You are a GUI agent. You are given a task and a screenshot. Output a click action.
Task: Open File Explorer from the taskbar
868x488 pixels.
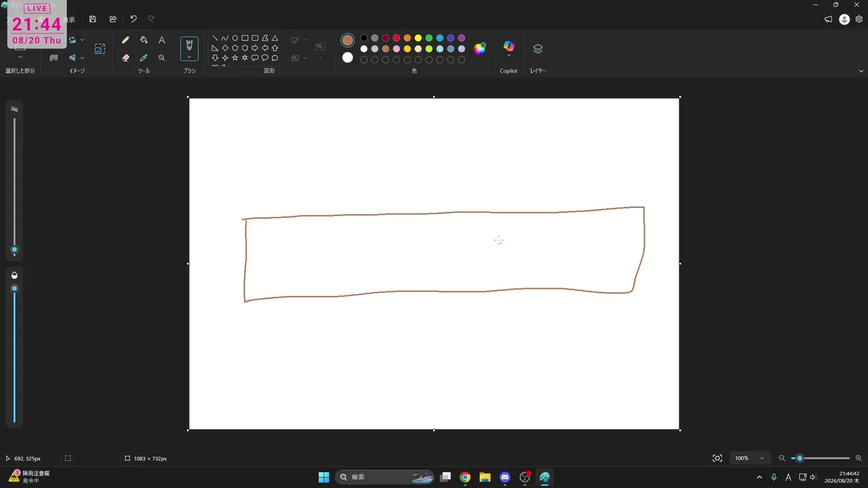click(485, 477)
